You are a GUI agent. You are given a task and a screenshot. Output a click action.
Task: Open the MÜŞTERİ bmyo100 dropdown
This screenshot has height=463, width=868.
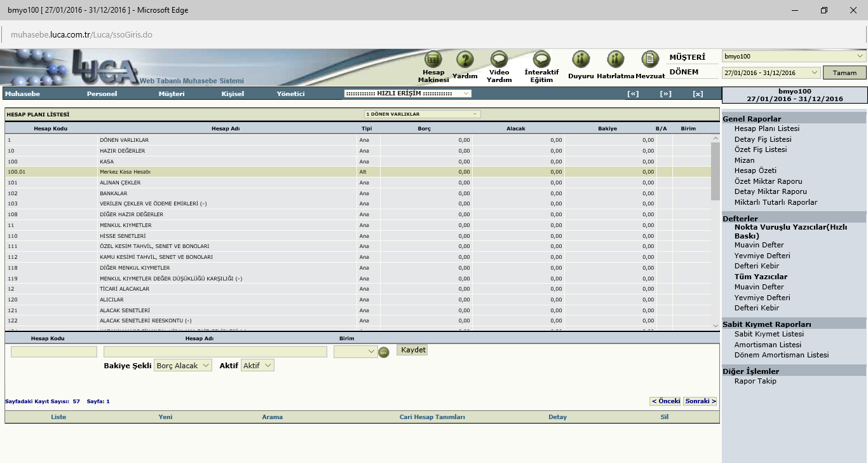794,57
